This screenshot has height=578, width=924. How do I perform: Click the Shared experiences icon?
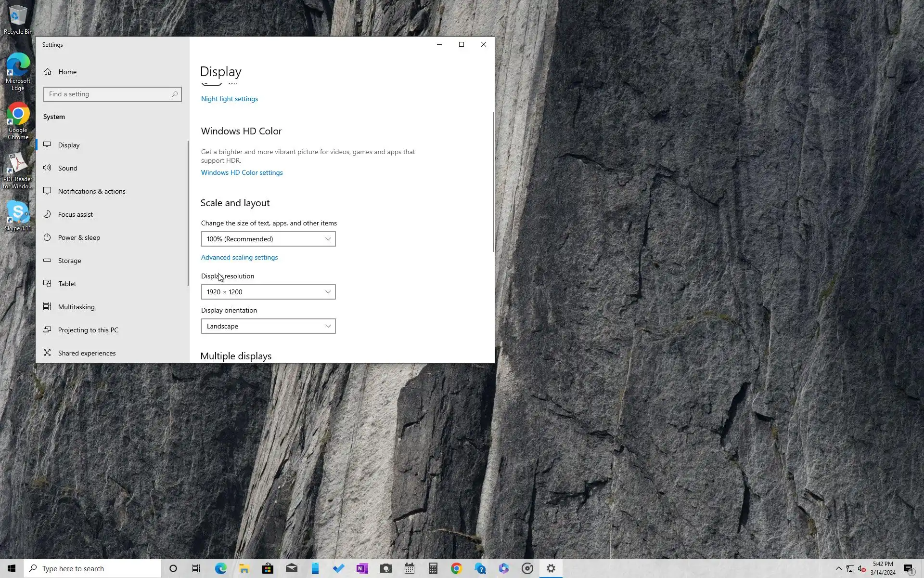pos(47,353)
